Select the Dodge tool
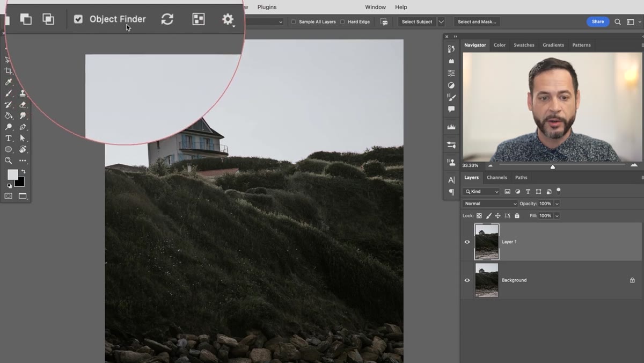 8,127
